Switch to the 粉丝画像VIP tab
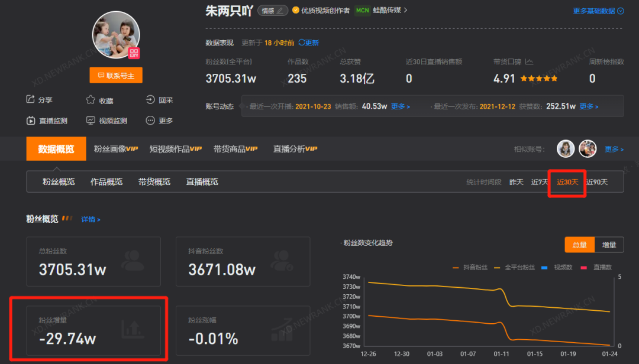 [115, 149]
